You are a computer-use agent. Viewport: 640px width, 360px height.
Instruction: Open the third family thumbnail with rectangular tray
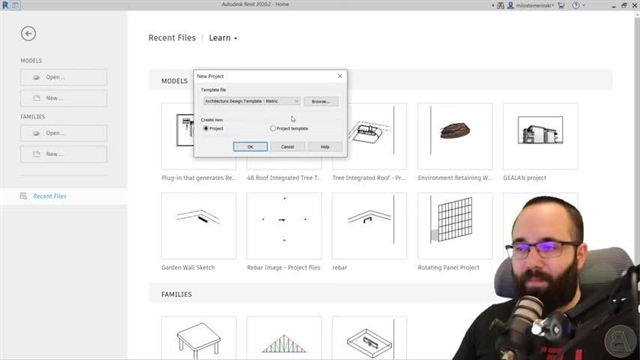369,338
